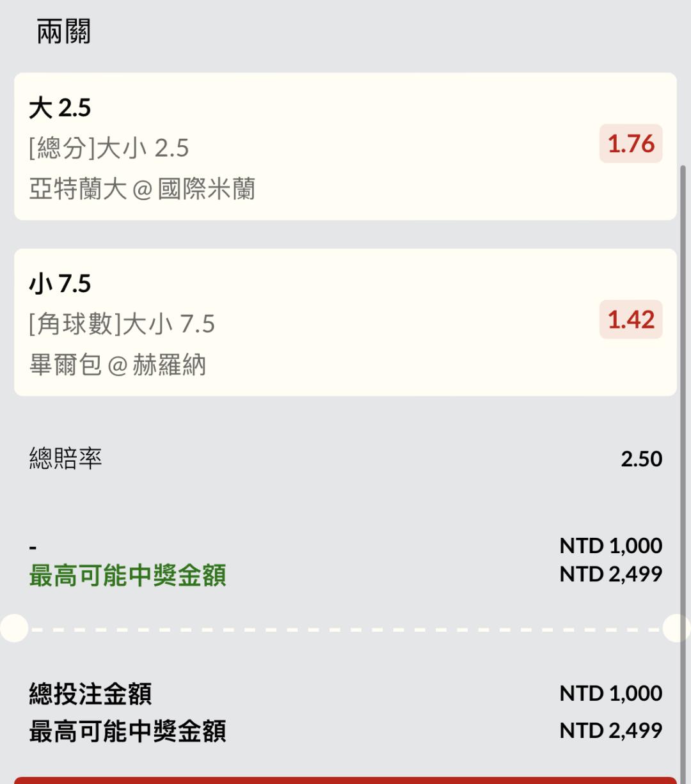Click the total odds value 2.50
This screenshot has height=784, width=691.
641,459
